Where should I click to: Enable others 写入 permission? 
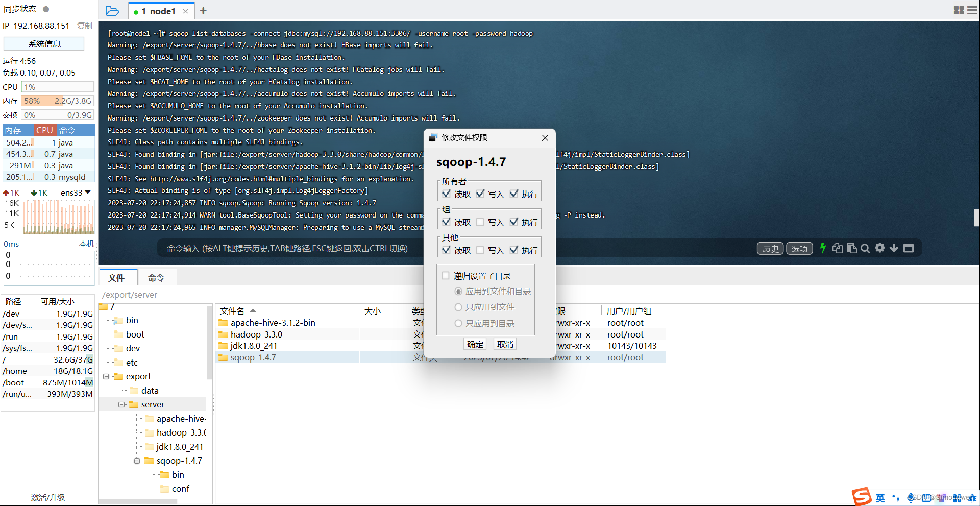click(x=480, y=250)
